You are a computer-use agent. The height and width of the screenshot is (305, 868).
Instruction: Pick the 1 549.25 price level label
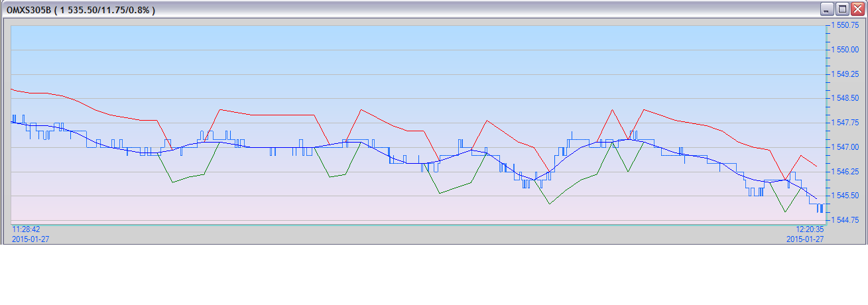coord(845,74)
